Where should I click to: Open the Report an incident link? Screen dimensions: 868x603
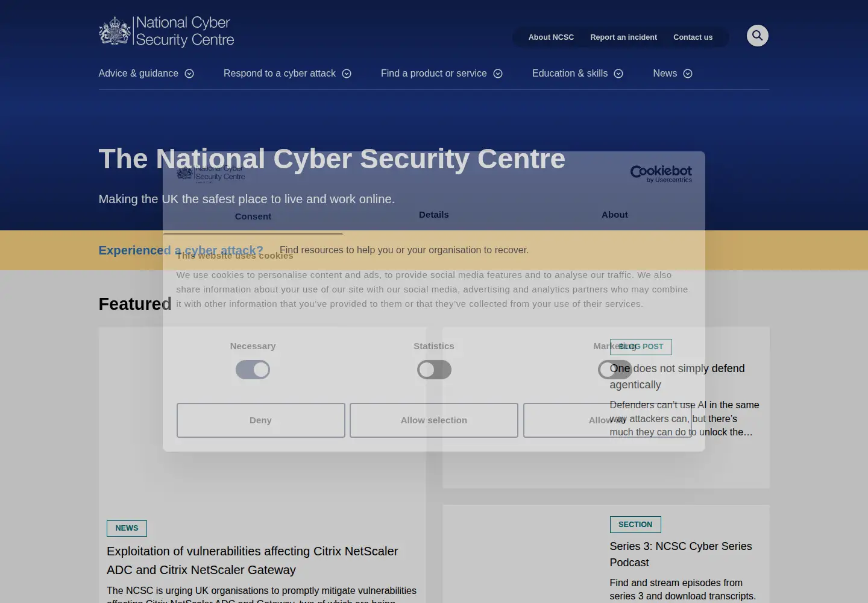pyautogui.click(x=624, y=37)
